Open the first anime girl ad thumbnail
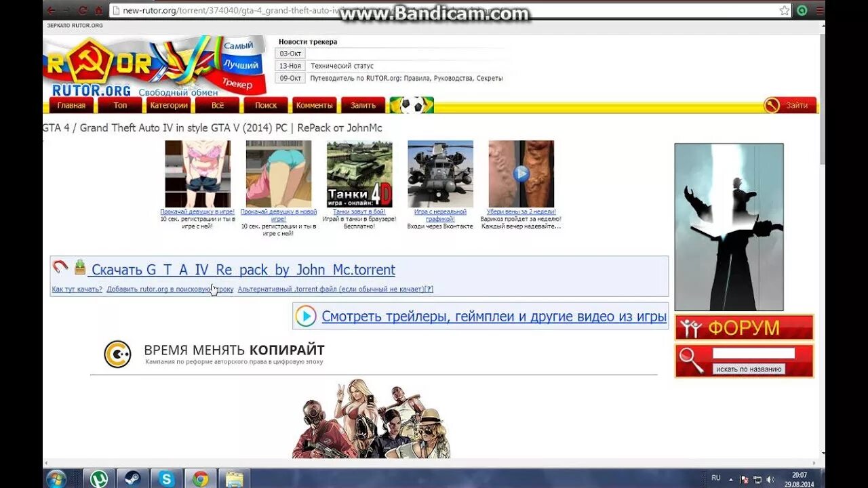Viewport: 868px width, 488px height. pyautogui.click(x=197, y=174)
